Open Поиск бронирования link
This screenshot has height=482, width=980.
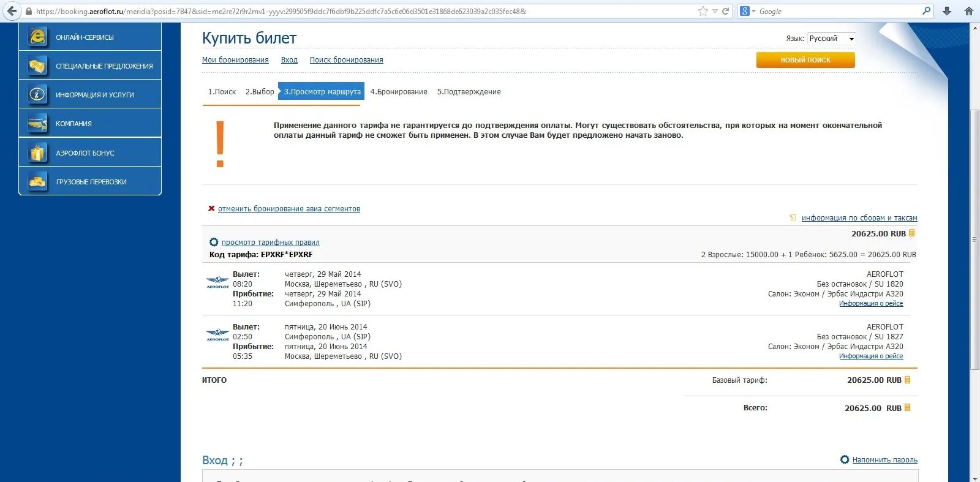pyautogui.click(x=346, y=60)
